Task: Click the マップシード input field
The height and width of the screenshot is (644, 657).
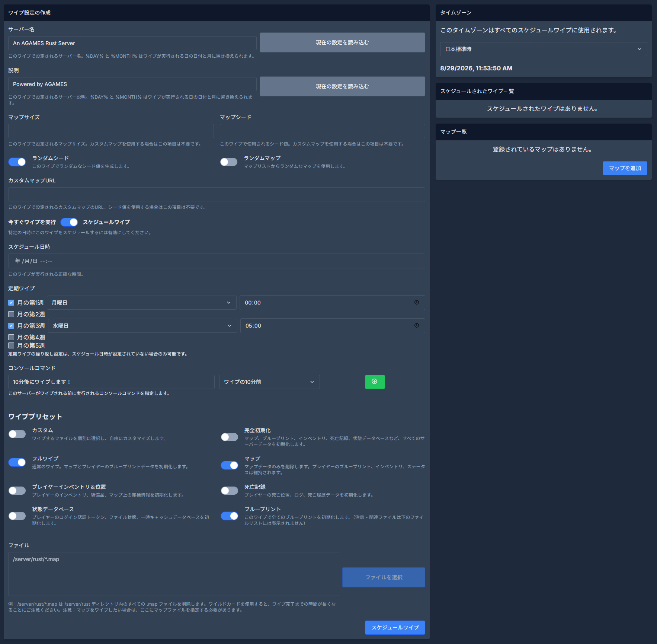Action: click(x=322, y=131)
